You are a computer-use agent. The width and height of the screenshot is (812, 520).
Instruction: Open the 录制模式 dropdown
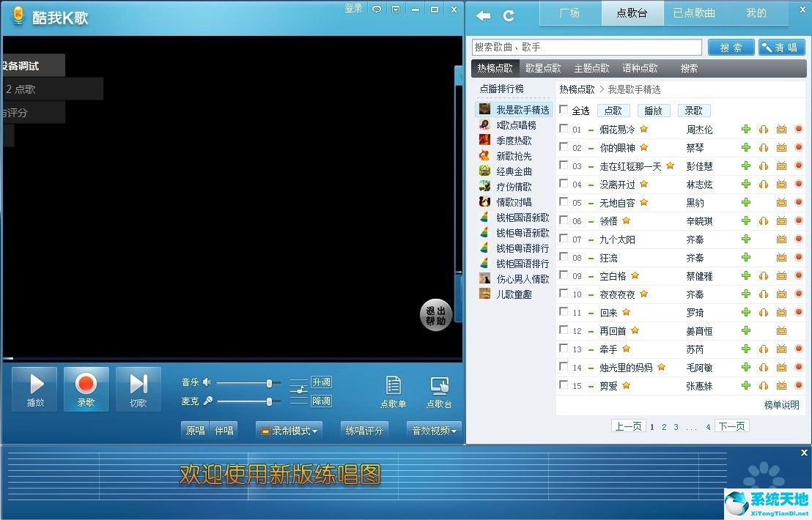pos(289,431)
